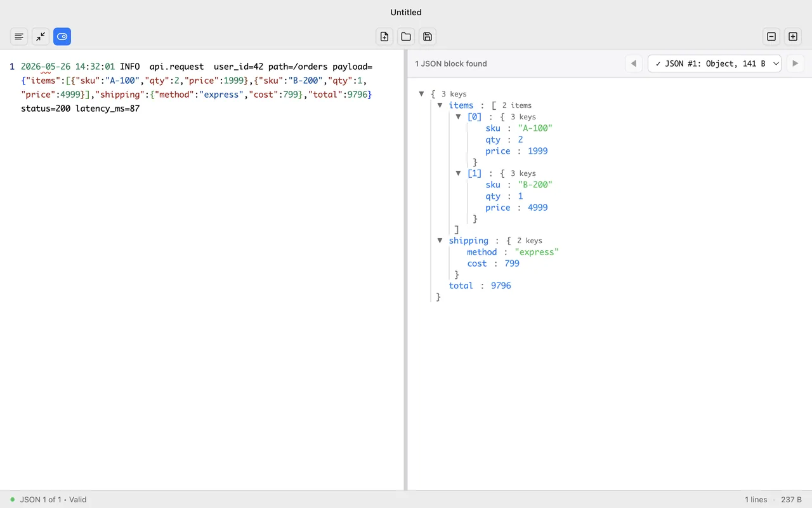Viewport: 812px width, 508px height.
Task: Click the format text lines icon
Action: (19, 37)
